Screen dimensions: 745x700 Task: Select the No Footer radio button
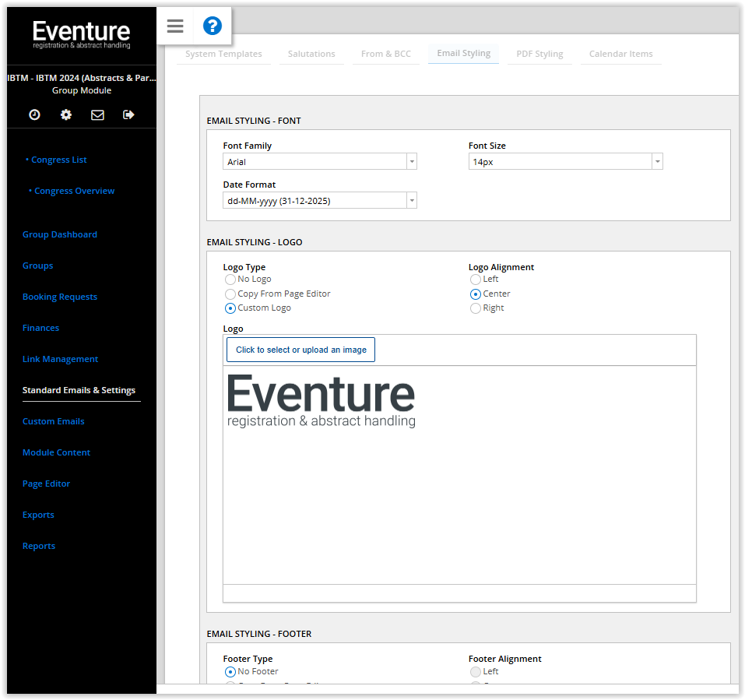(x=230, y=672)
